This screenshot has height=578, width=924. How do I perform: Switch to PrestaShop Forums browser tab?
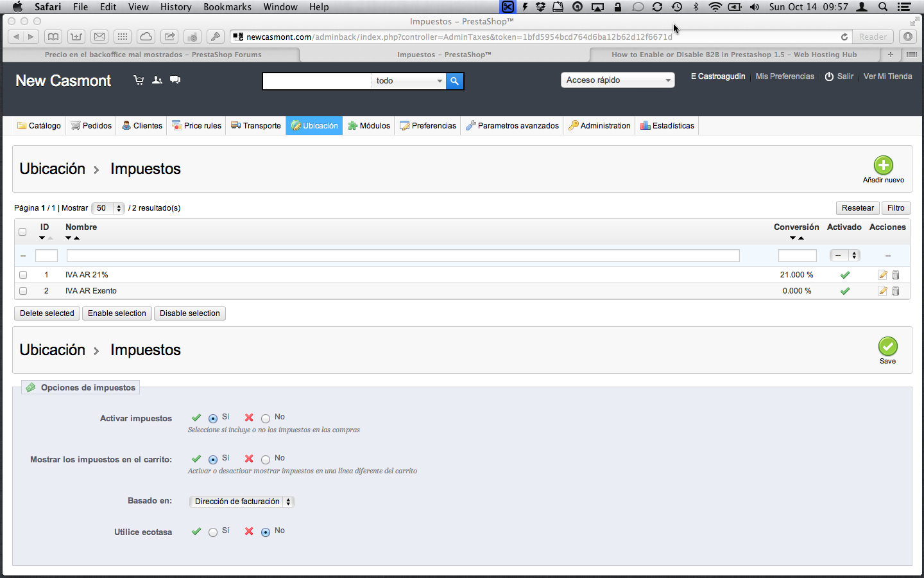153,55
